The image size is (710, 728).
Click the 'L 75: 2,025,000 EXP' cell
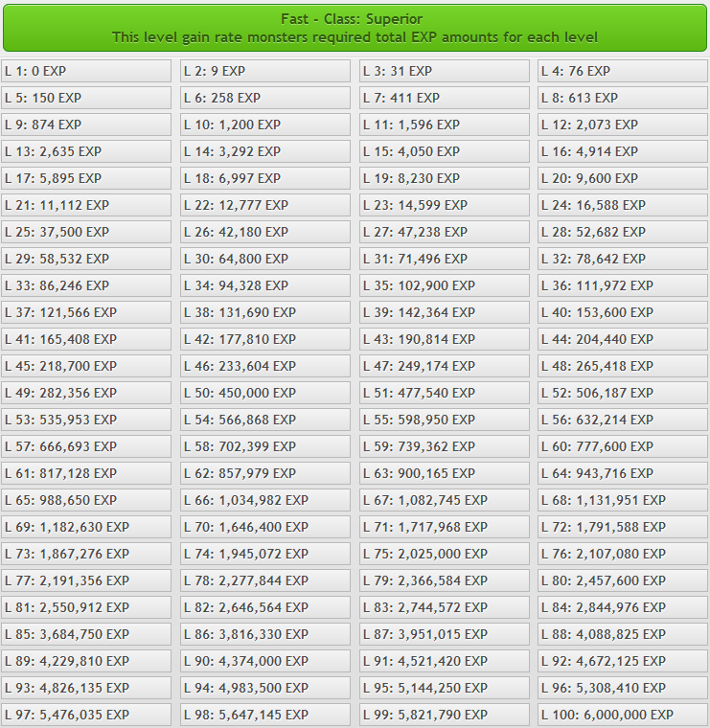tap(444, 554)
